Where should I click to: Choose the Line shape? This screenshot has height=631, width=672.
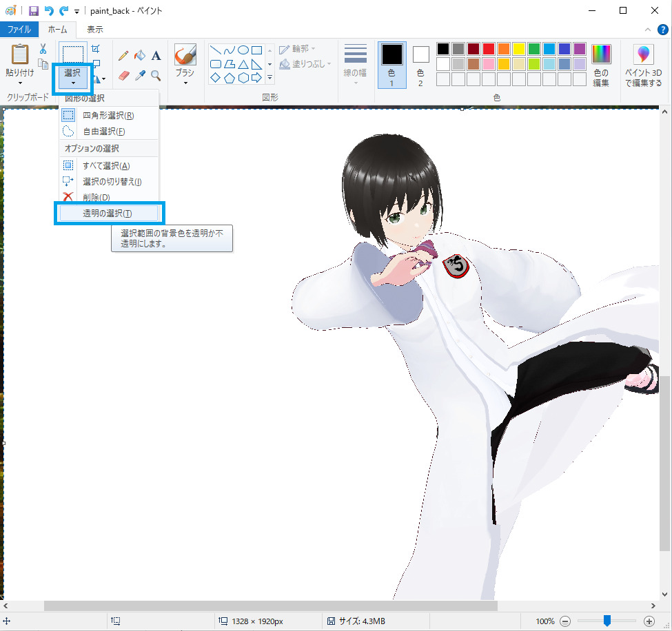point(216,50)
